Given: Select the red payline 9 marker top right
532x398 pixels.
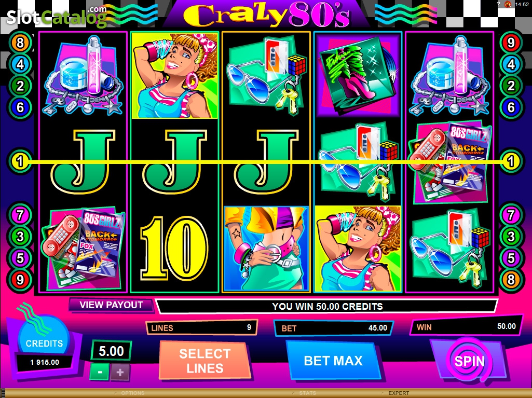Looking at the screenshot, I should pyautogui.click(x=511, y=43).
